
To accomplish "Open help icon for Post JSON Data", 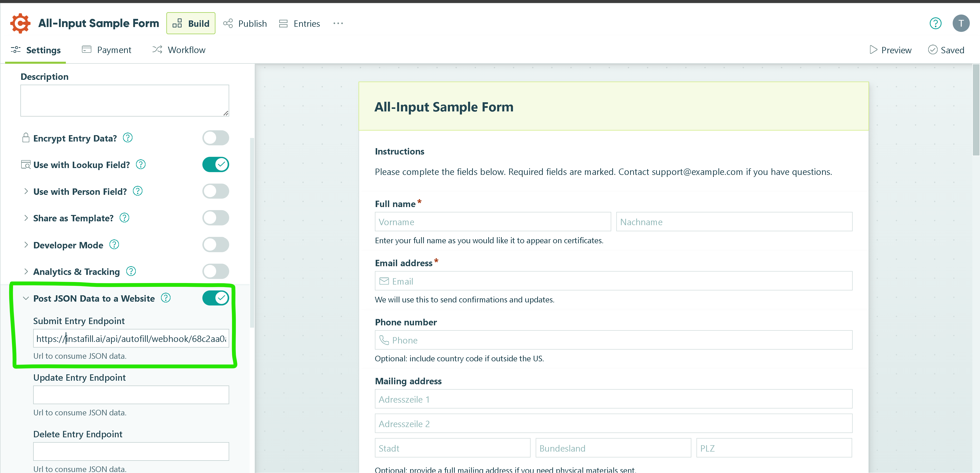I will pos(166,298).
